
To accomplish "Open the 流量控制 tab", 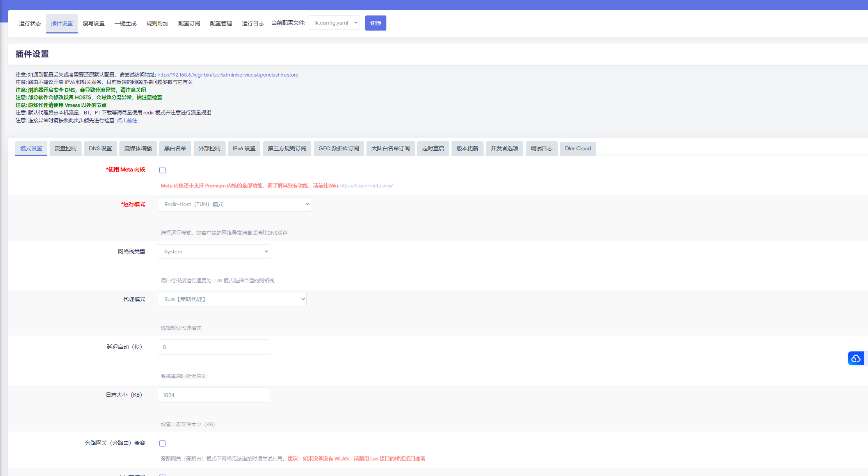I will pyautogui.click(x=65, y=148).
